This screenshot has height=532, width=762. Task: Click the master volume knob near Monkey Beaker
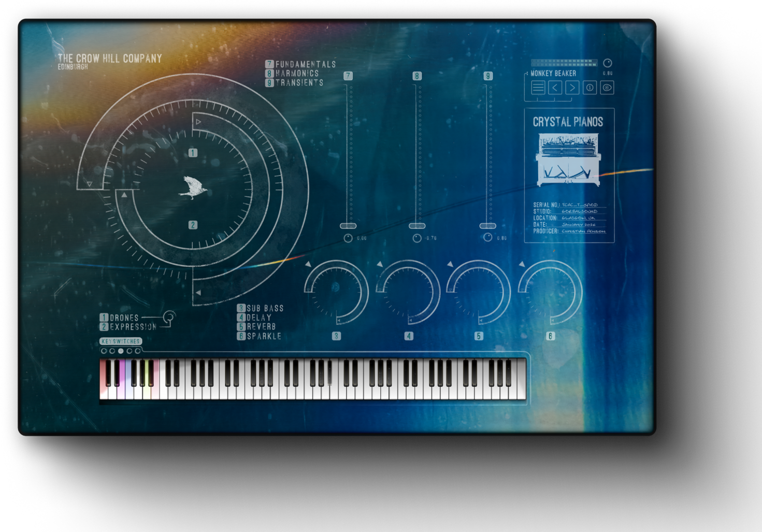tap(607, 63)
